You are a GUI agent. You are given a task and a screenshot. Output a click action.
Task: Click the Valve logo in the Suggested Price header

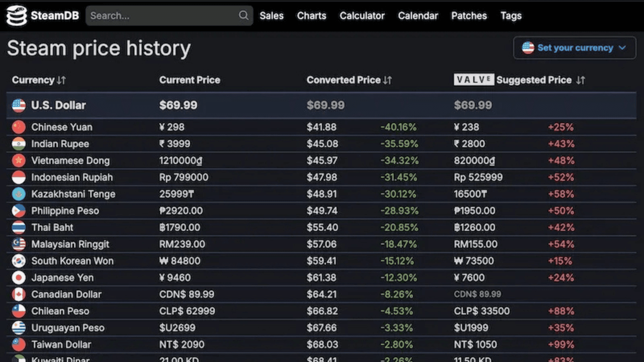(x=474, y=80)
